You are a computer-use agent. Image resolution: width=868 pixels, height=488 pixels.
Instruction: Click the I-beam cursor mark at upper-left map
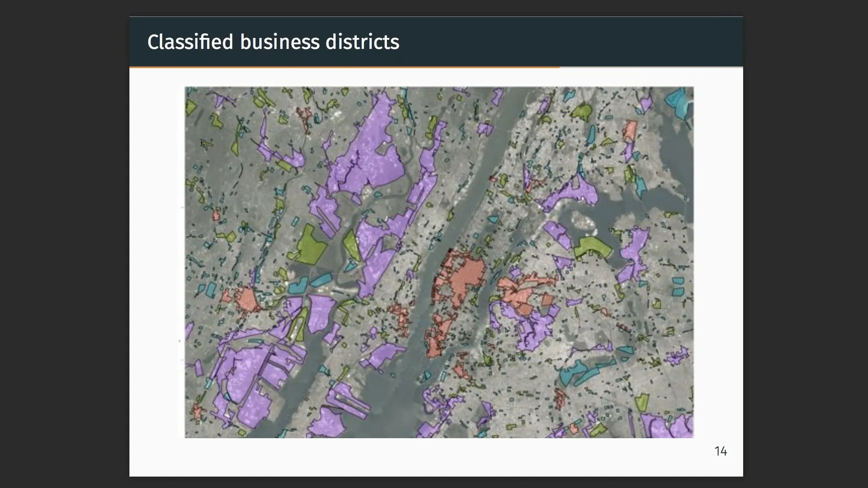pyautogui.click(x=201, y=143)
